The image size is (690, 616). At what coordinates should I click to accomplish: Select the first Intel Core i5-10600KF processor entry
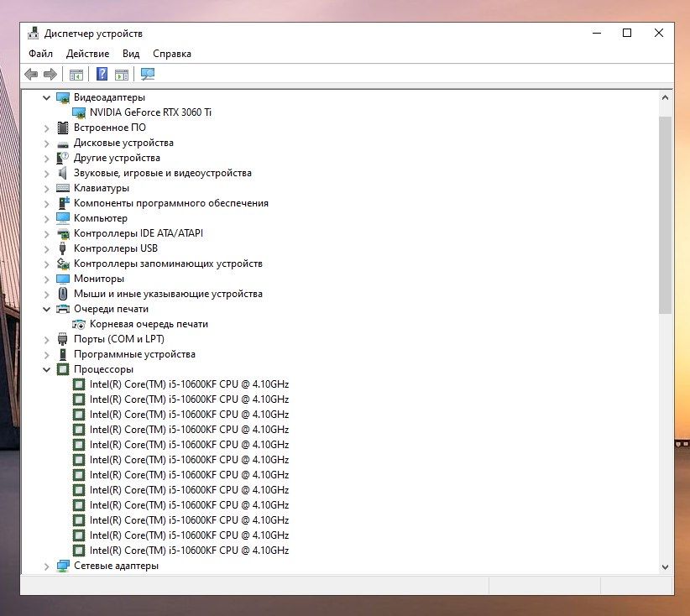pyautogui.click(x=189, y=384)
